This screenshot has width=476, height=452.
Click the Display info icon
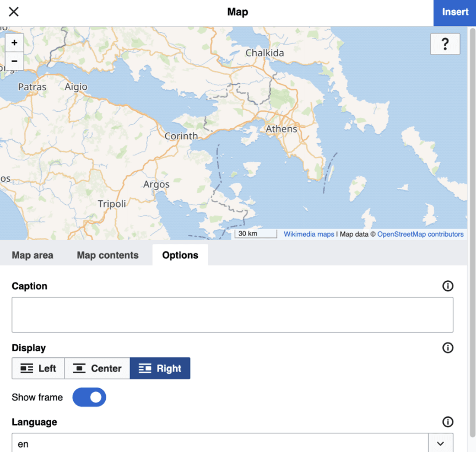pyautogui.click(x=448, y=347)
